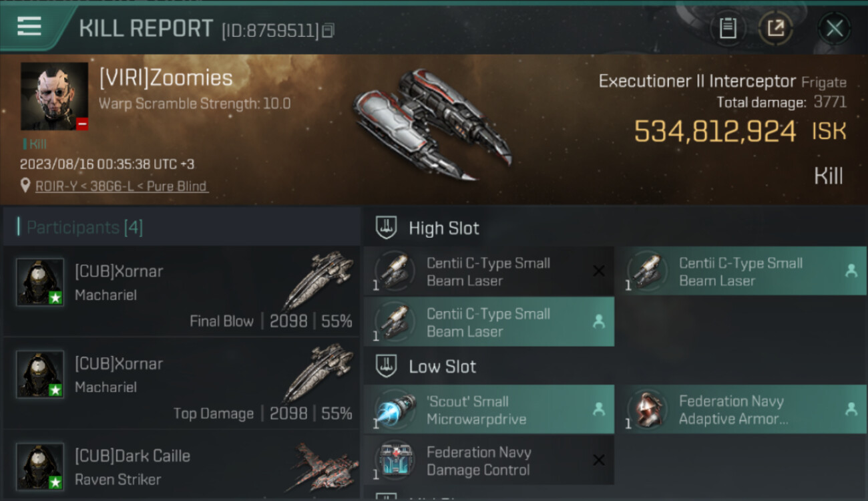Open Zoomies pilot portrait
The width and height of the screenshot is (868, 501).
pos(54,96)
